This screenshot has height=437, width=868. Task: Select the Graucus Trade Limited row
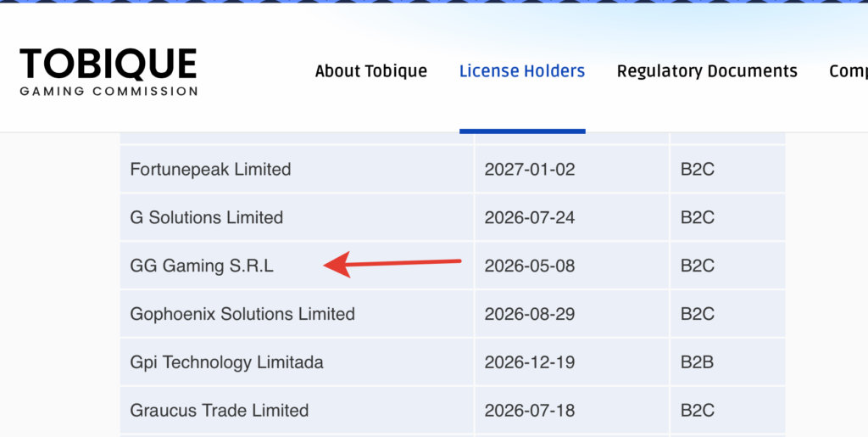(219, 411)
